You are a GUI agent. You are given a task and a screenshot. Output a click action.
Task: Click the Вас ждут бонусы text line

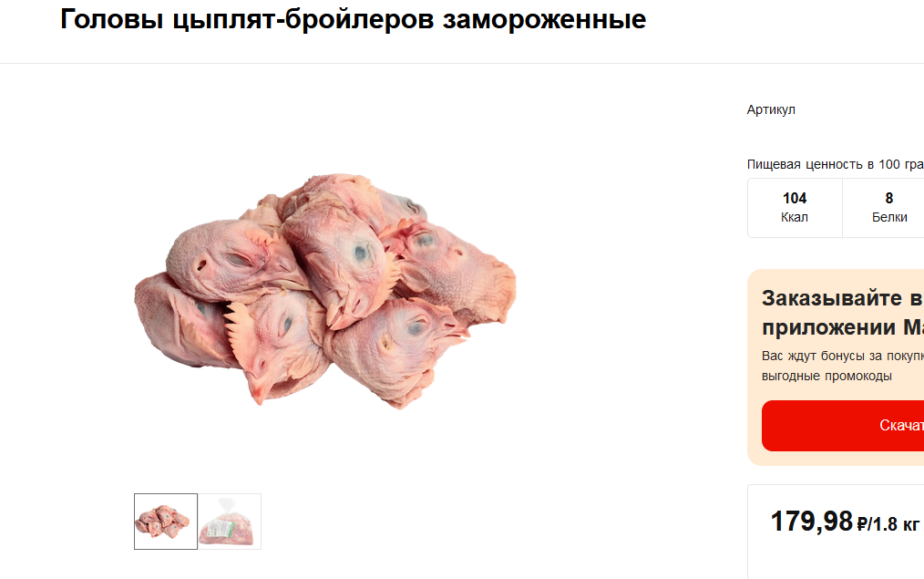tap(843, 357)
